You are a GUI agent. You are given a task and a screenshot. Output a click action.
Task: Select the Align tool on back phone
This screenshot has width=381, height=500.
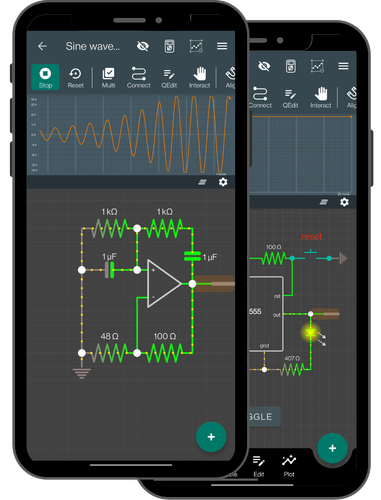click(351, 98)
